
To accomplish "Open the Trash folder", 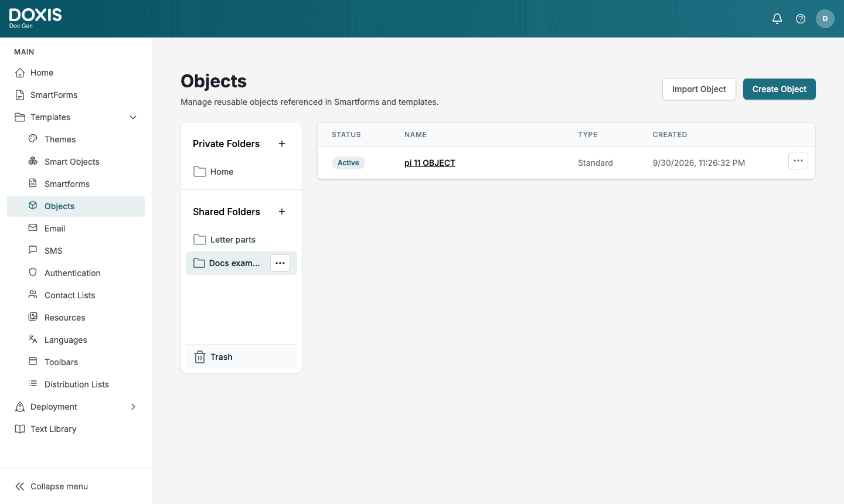I will [x=241, y=357].
